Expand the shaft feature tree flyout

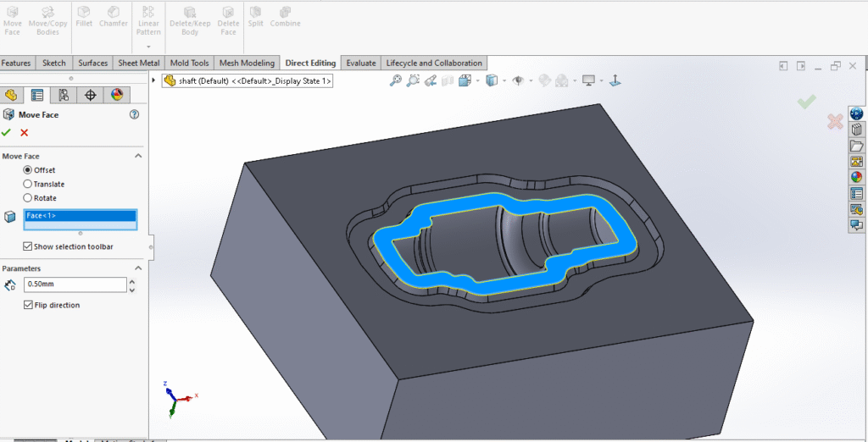click(x=155, y=81)
